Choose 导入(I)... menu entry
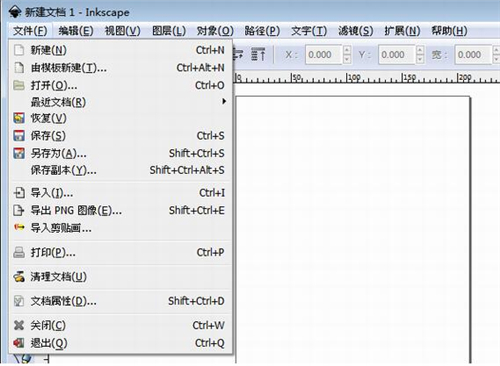The image size is (500, 366). coord(120,193)
